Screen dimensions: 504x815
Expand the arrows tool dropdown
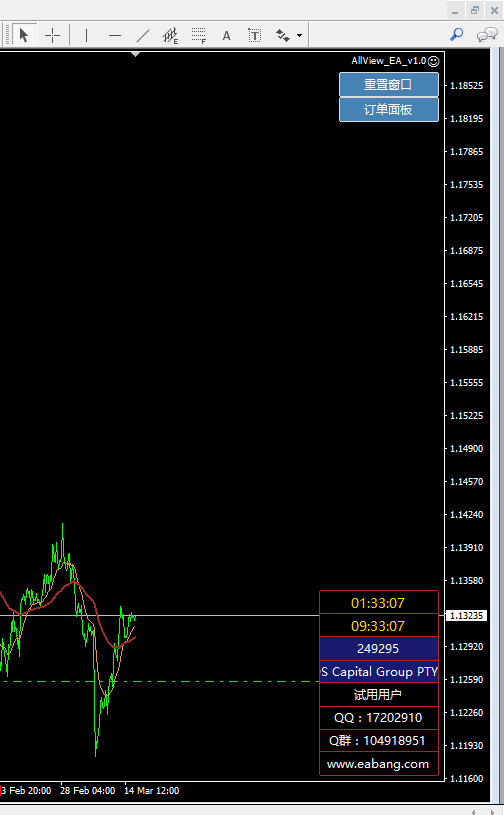coord(300,35)
